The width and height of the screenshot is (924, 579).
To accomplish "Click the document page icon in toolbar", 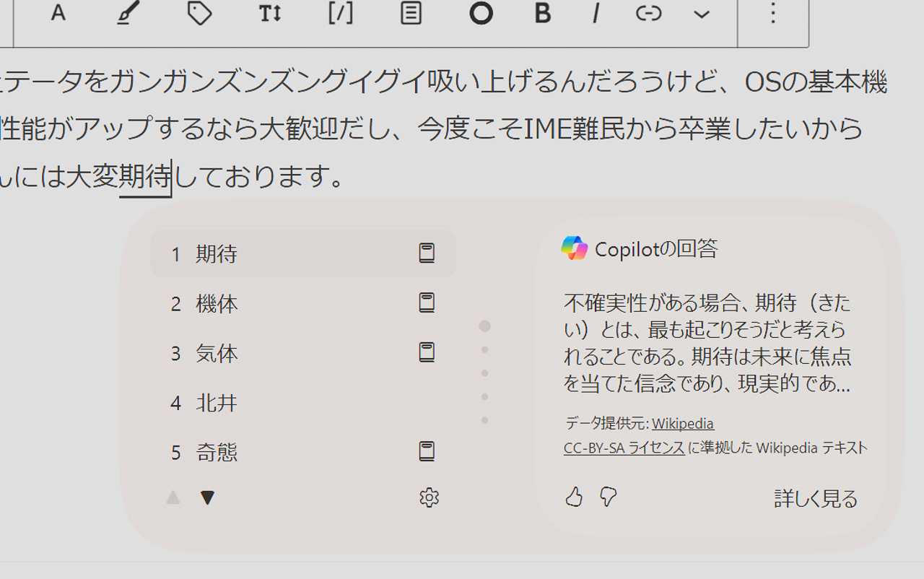I will pyautogui.click(x=411, y=13).
